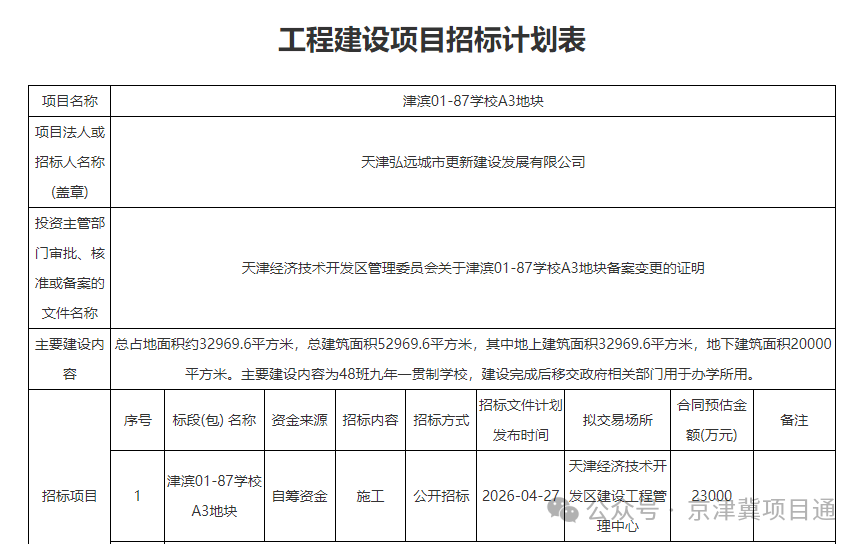
Task: Select the 自筹资金 cell
Action: click(x=299, y=496)
